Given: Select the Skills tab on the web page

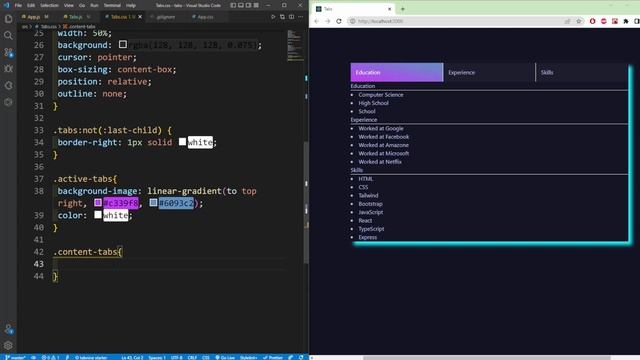Looking at the screenshot, I should tap(582, 72).
